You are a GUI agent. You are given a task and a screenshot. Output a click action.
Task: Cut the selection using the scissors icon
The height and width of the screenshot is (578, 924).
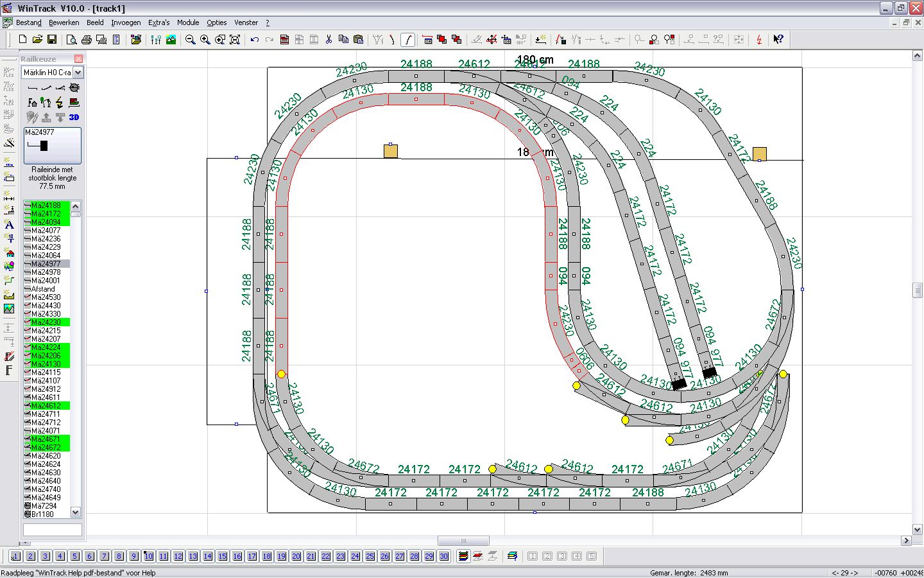pyautogui.click(x=329, y=40)
